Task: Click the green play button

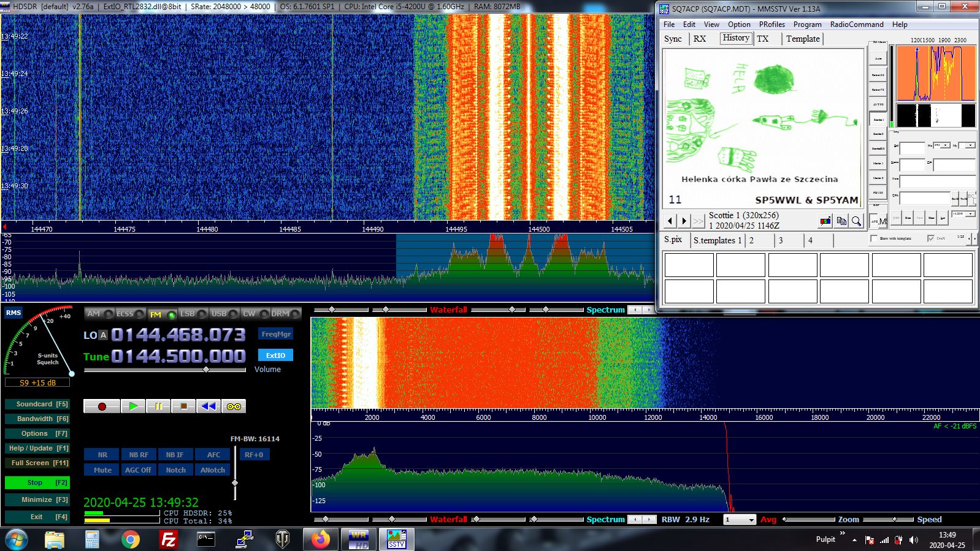Action: click(x=134, y=406)
